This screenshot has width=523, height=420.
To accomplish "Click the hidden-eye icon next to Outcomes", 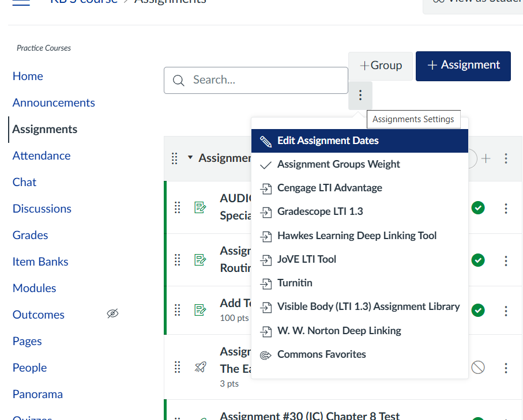I will (112, 313).
